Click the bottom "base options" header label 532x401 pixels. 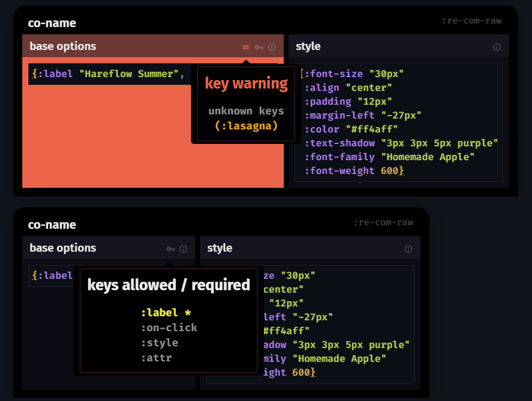point(63,248)
